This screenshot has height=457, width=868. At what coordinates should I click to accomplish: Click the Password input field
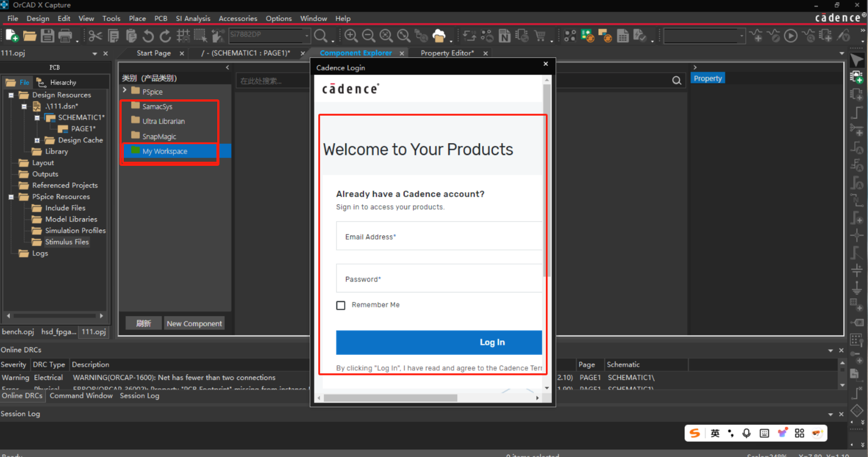pyautogui.click(x=439, y=279)
